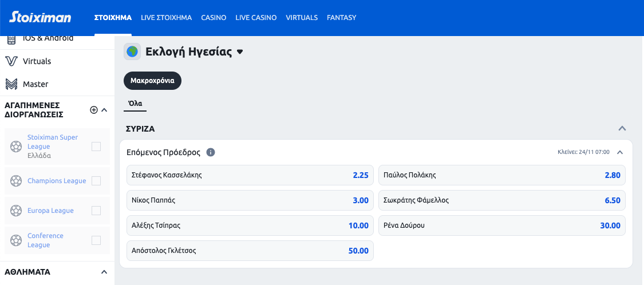Open the CASINO section

(x=214, y=18)
